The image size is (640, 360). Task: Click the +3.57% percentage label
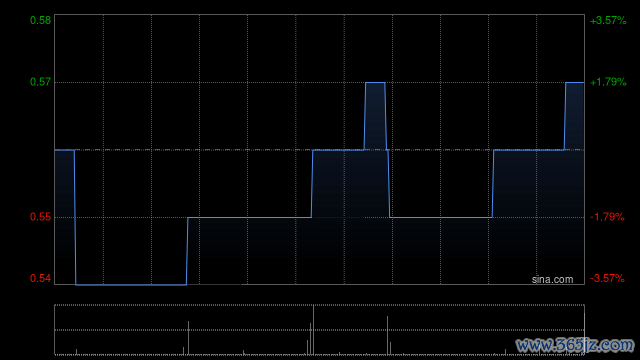pyautogui.click(x=608, y=20)
